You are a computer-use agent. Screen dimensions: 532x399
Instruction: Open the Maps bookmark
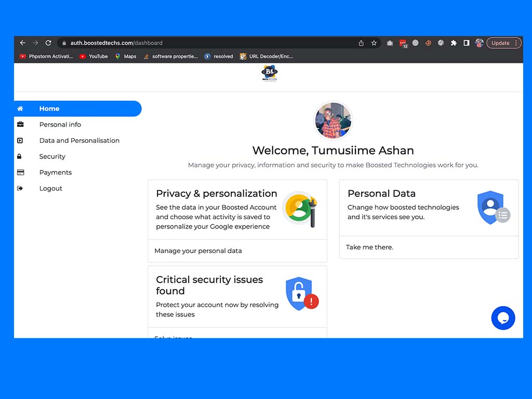click(x=126, y=56)
